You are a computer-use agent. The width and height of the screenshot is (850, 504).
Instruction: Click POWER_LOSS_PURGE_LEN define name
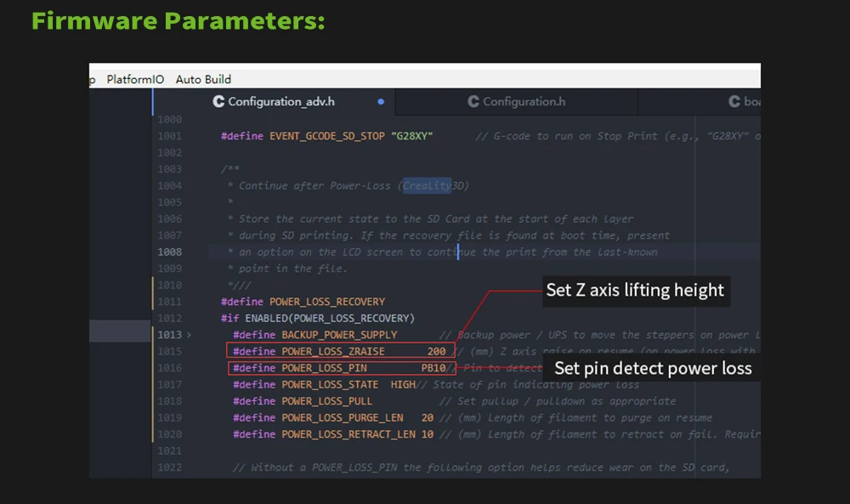coord(342,418)
